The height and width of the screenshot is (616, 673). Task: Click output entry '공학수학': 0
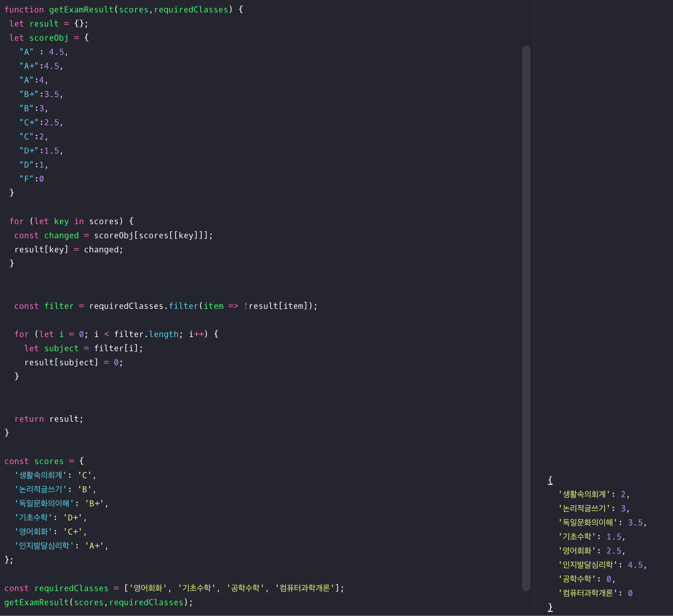587,579
